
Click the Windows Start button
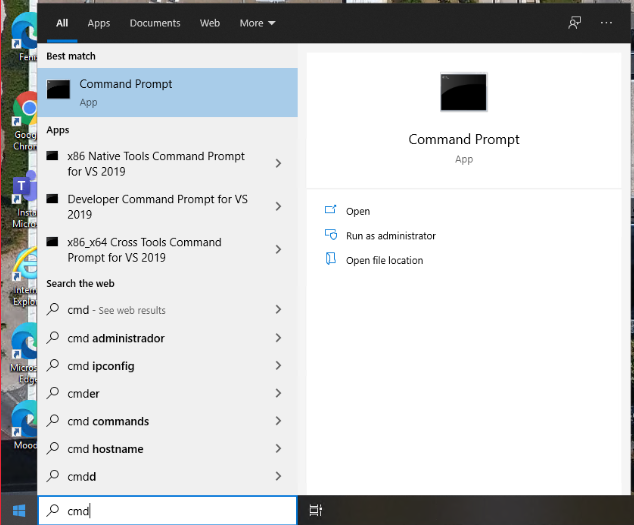(x=17, y=510)
